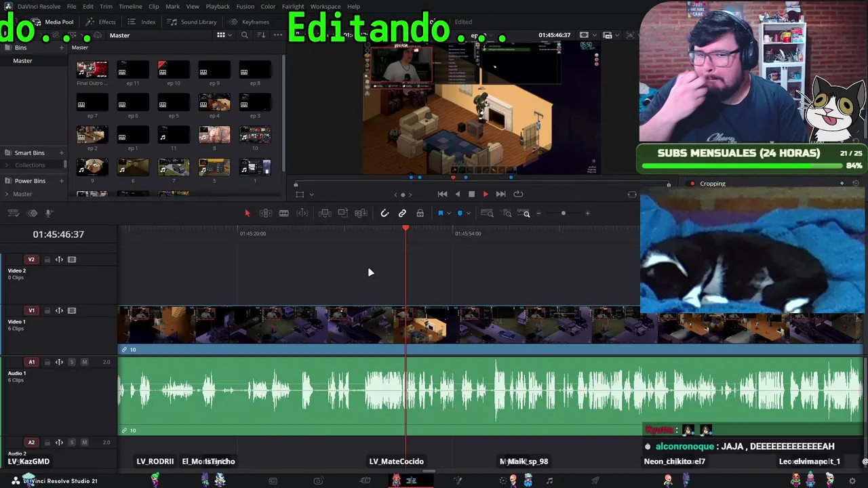The height and width of the screenshot is (488, 868).
Task: Open the flag color dropdown
Action: point(448,213)
